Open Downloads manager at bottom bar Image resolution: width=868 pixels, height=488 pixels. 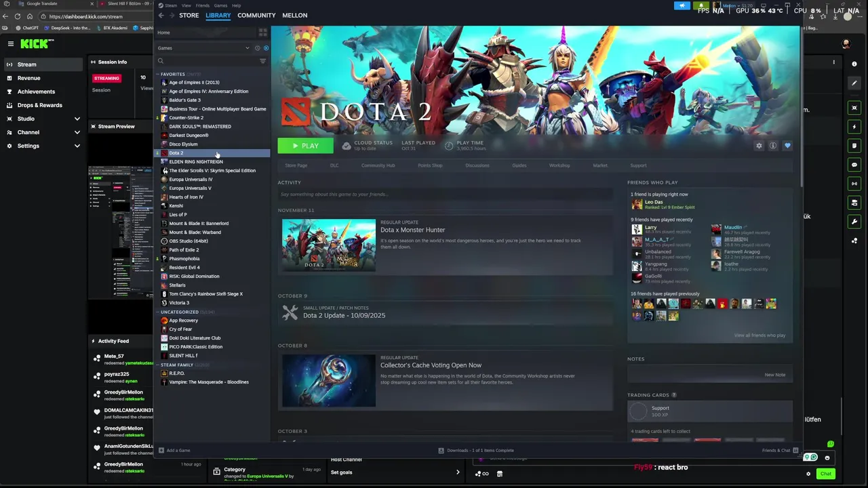click(x=476, y=450)
